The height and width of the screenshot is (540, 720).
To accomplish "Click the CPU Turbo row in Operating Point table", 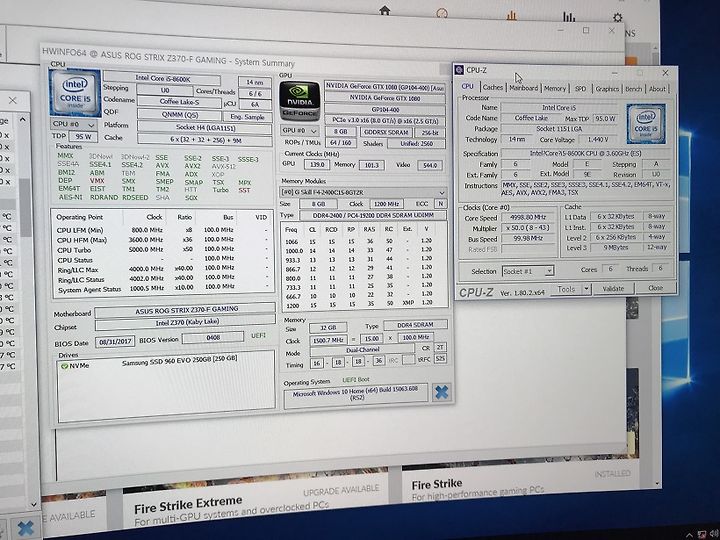I will tap(163, 249).
